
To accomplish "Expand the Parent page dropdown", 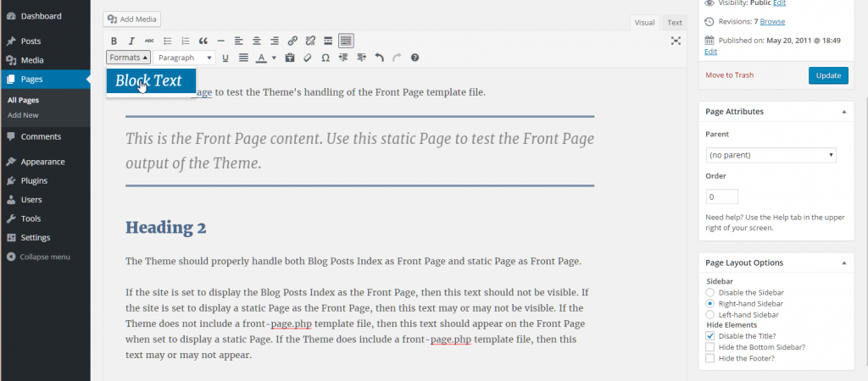I will click(x=771, y=155).
